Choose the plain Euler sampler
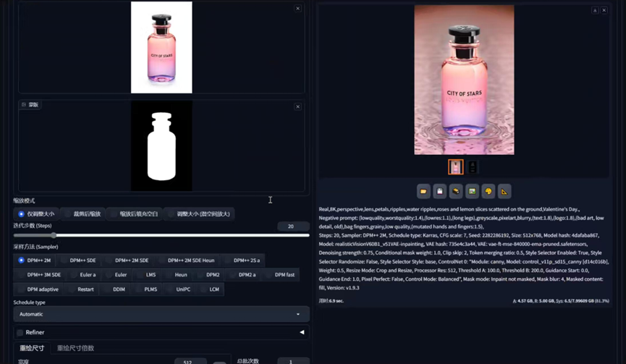 click(117, 274)
